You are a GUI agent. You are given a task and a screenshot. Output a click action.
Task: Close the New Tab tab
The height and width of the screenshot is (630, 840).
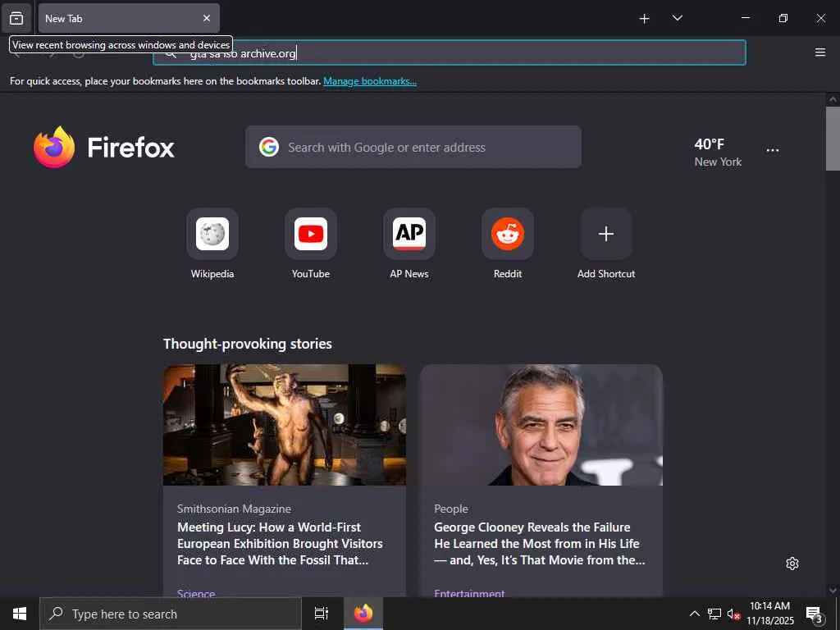pos(207,18)
